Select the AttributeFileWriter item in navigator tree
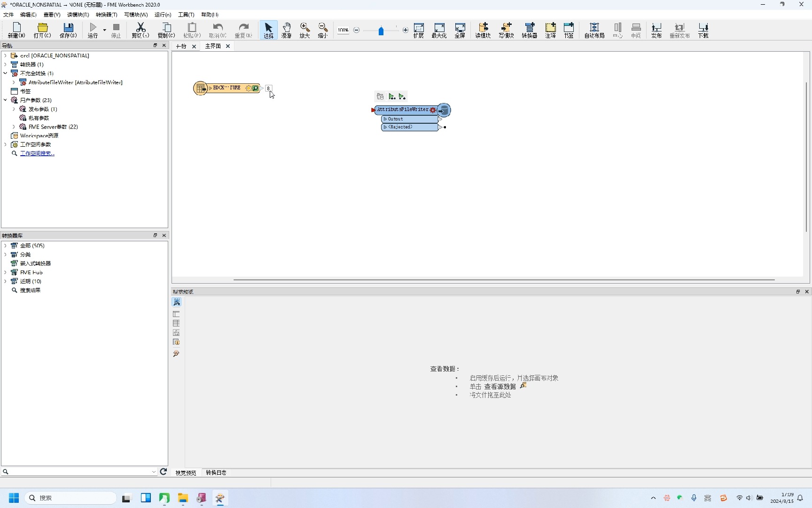The width and height of the screenshot is (812, 508). (x=75, y=82)
